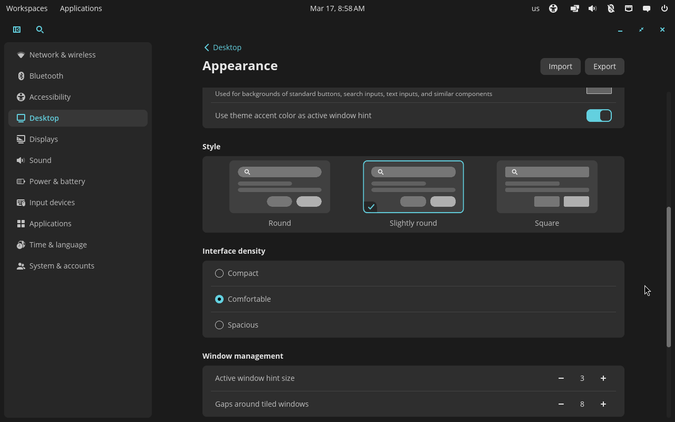Go back to Desktop via chevron link
The image size is (675, 422).
tap(223, 47)
